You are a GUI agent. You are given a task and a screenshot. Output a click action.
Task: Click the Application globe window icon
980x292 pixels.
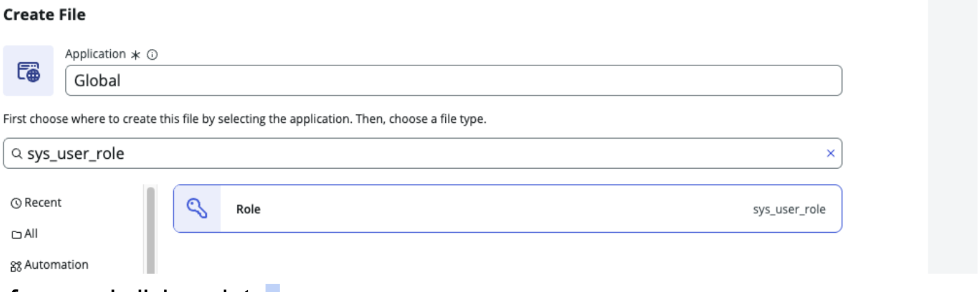(x=28, y=71)
